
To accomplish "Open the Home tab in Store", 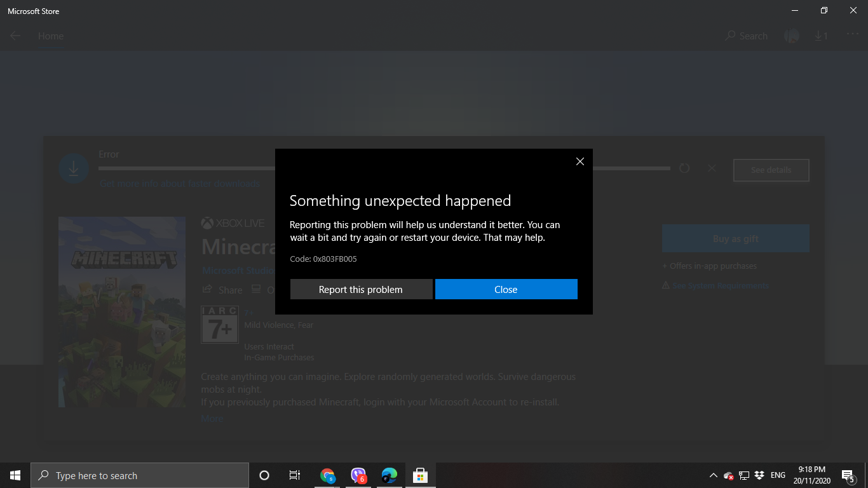I will [51, 36].
